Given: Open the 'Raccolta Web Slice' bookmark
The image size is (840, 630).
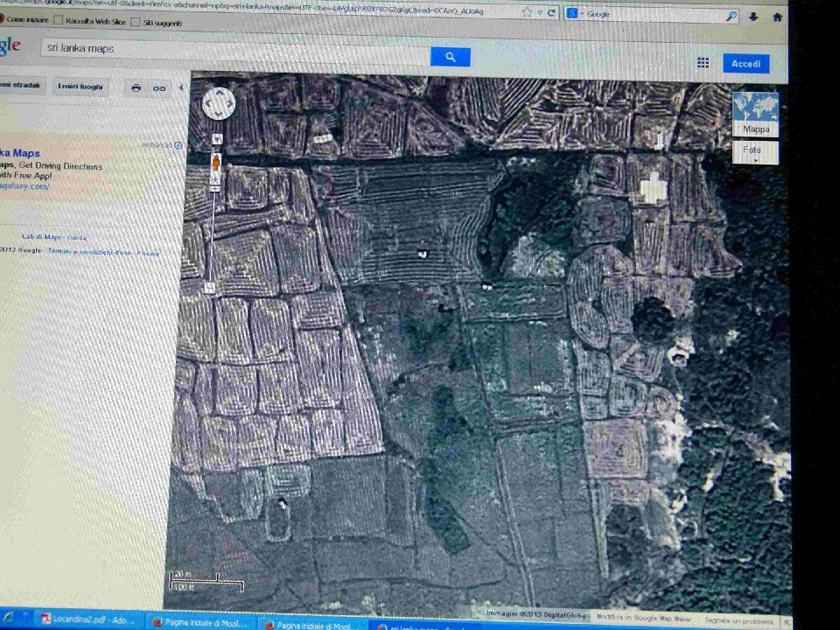Looking at the screenshot, I should 90,21.
